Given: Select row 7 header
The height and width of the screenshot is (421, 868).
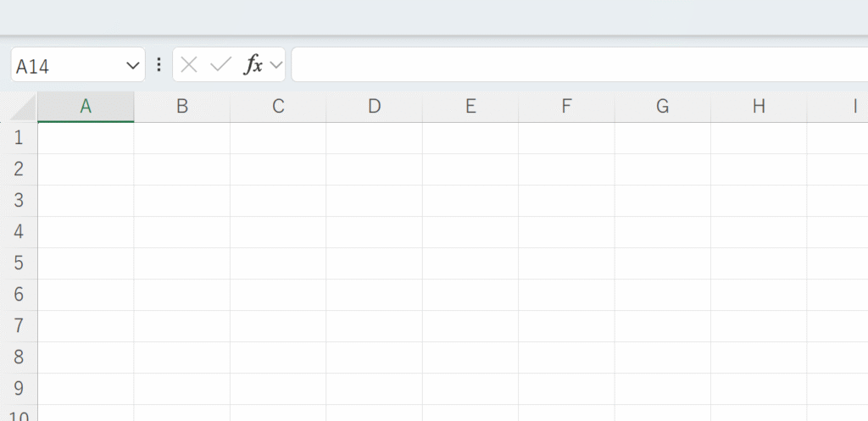Looking at the screenshot, I should coord(19,326).
